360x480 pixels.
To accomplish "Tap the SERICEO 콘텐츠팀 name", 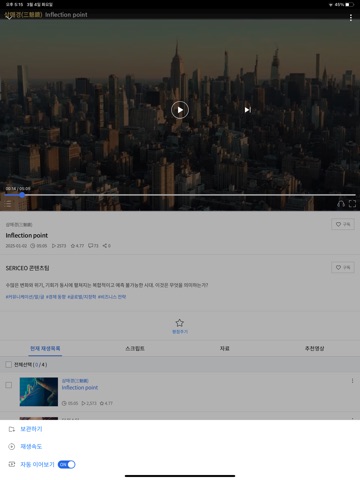I will 27,268.
